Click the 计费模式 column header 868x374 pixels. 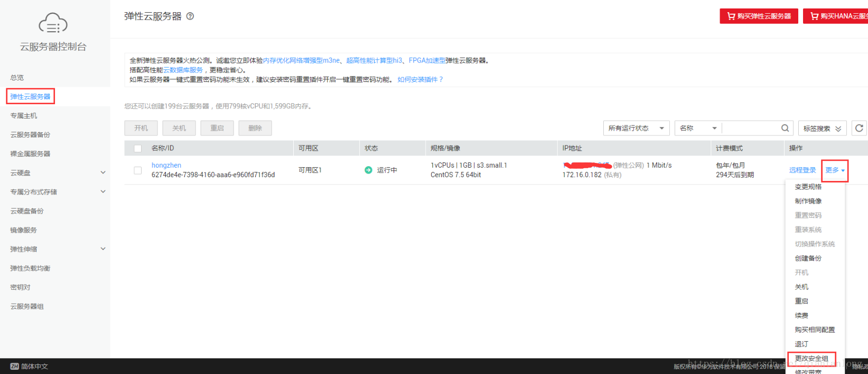tap(729, 148)
